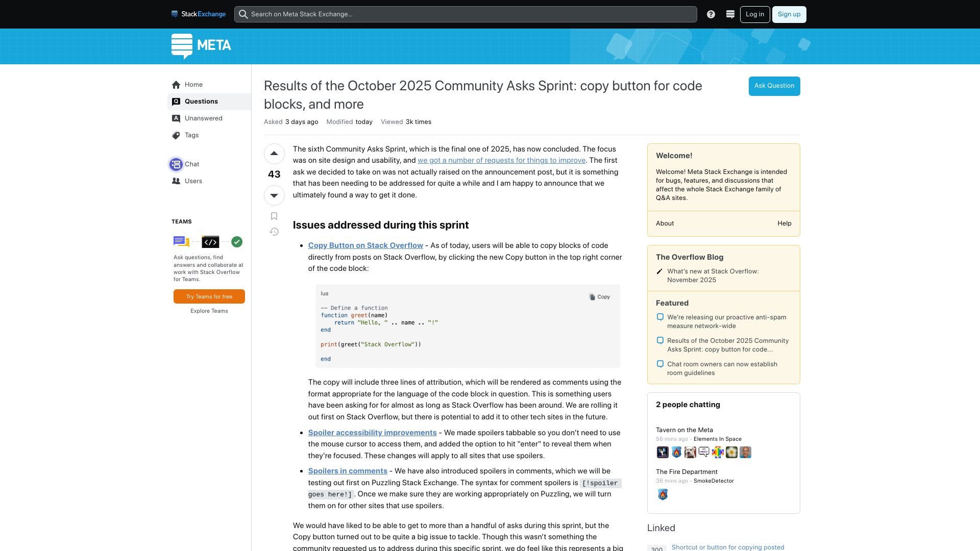Open About link in the Welcome box
980x551 pixels.
click(665, 223)
